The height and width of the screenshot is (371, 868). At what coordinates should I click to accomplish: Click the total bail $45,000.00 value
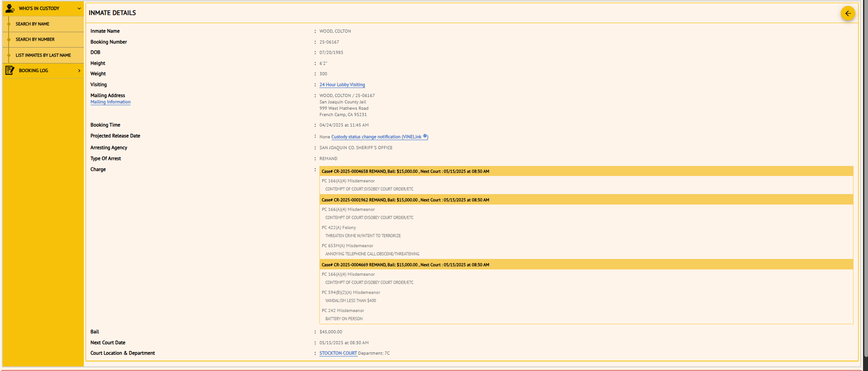pos(331,332)
